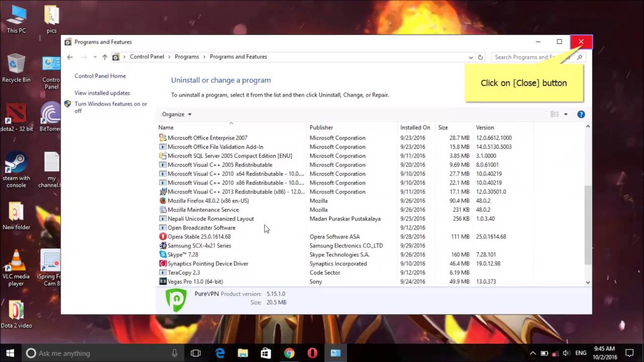Expand the Control Panel breadcrumb chevron
The height and width of the screenshot is (362, 644).
click(x=170, y=57)
